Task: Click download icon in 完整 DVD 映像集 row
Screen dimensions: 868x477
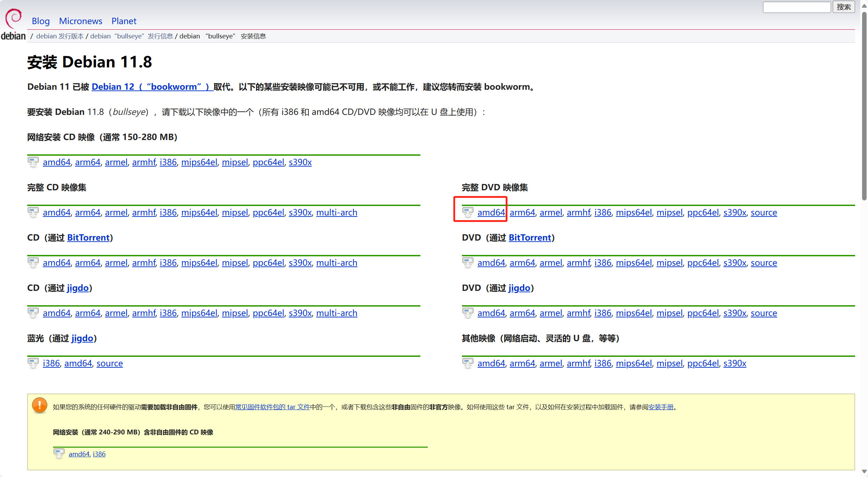Action: pos(468,212)
